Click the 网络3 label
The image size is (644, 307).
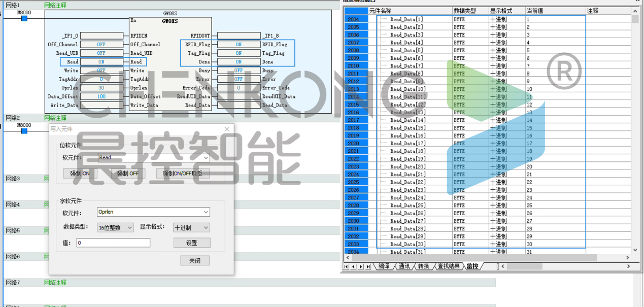click(x=13, y=179)
